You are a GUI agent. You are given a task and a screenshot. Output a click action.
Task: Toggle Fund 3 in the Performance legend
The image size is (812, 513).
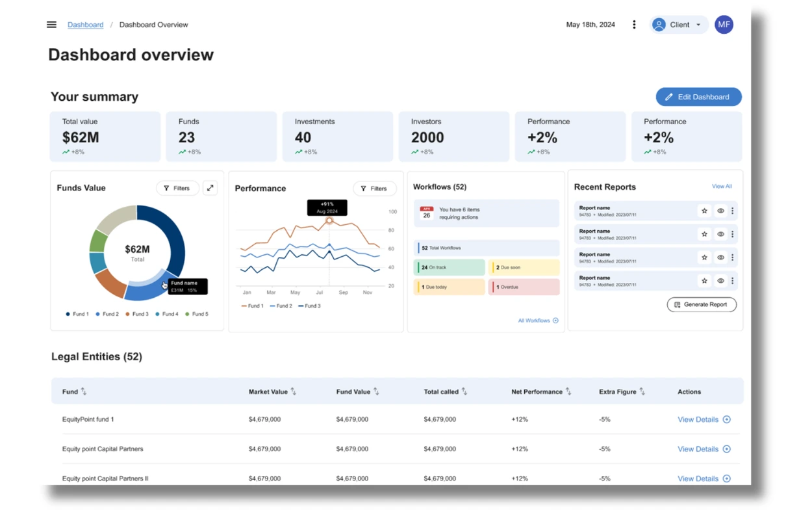pos(309,306)
